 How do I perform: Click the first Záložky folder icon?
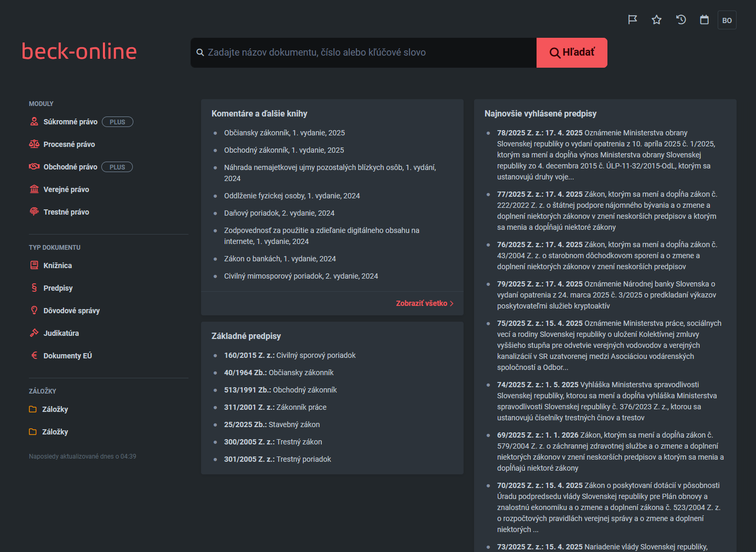click(x=33, y=409)
